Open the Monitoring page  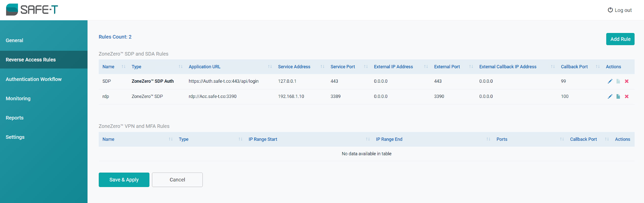point(18,99)
